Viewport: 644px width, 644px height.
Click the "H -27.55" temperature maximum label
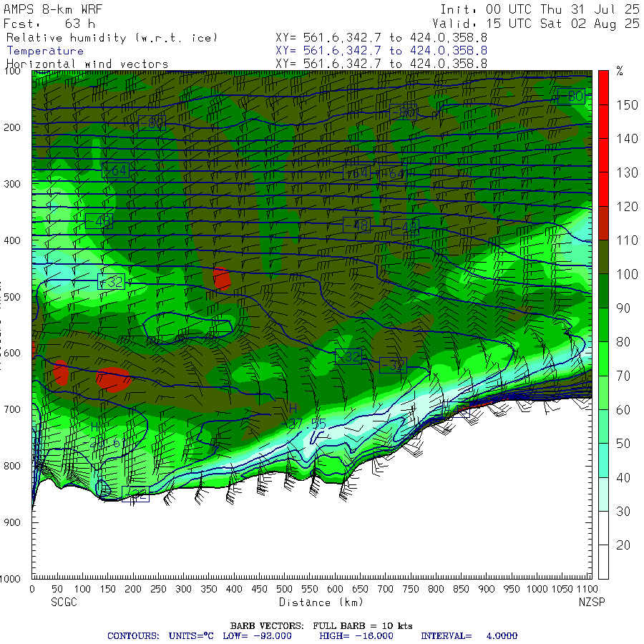tap(303, 416)
